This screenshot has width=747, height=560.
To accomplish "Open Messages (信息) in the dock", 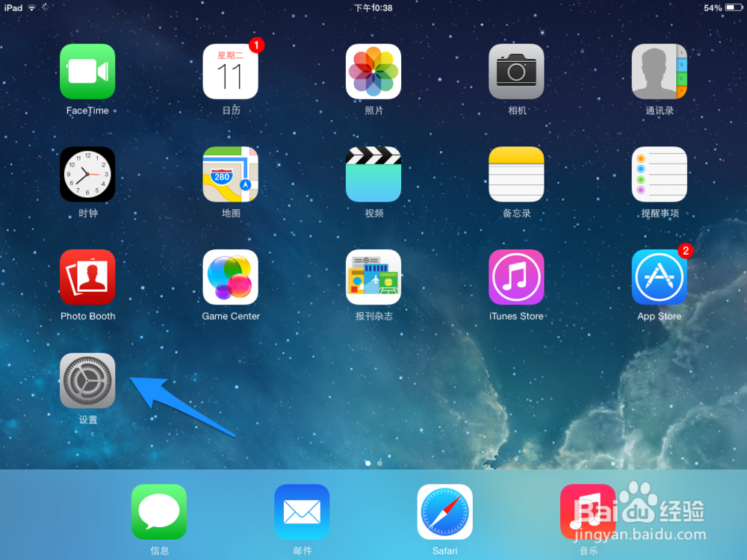I will tap(159, 512).
